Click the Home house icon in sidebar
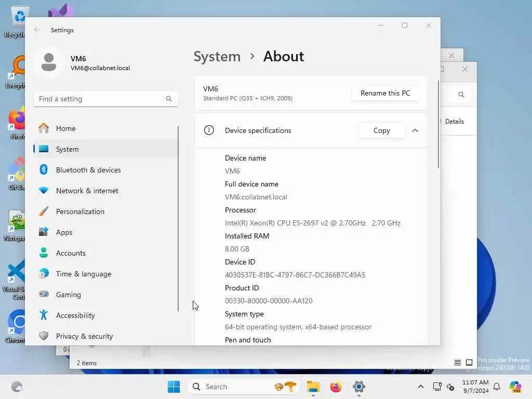Screen dimensions: 532x399 (x=44, y=128)
